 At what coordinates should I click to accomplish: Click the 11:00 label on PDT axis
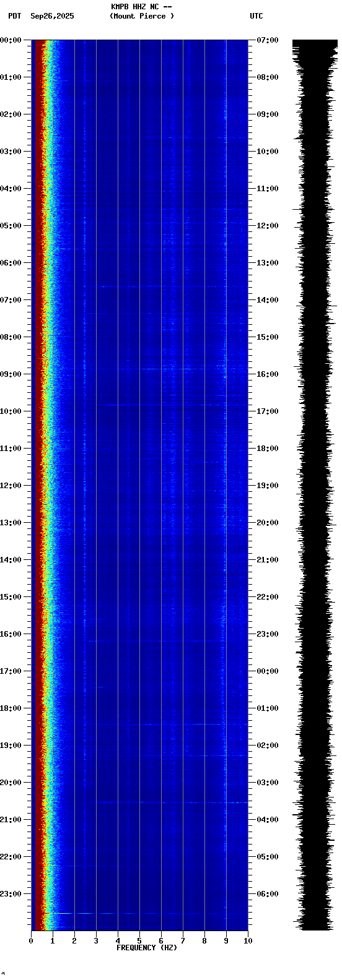(x=11, y=449)
